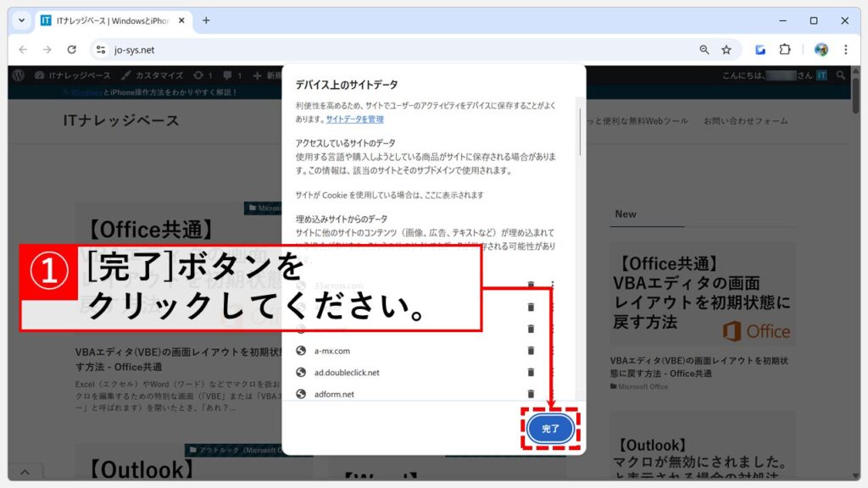Click the globe icon beside adform.net
Screen dimensions: 868x488
tap(301, 394)
